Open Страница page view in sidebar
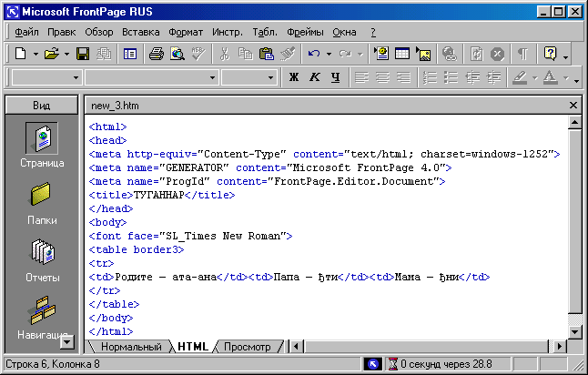Viewport: 588px width, 375px height. tap(42, 145)
